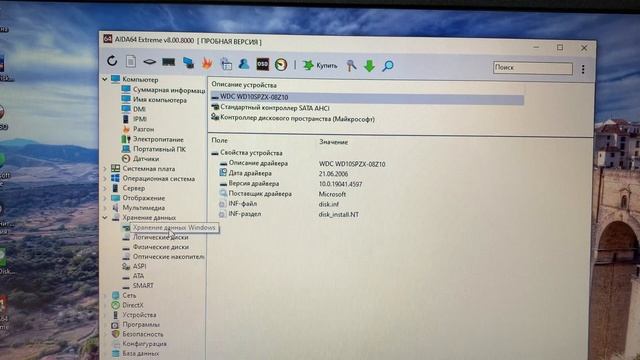This screenshot has width=640, height=360.
Task: Click the Купить buy button
Action: click(320, 65)
